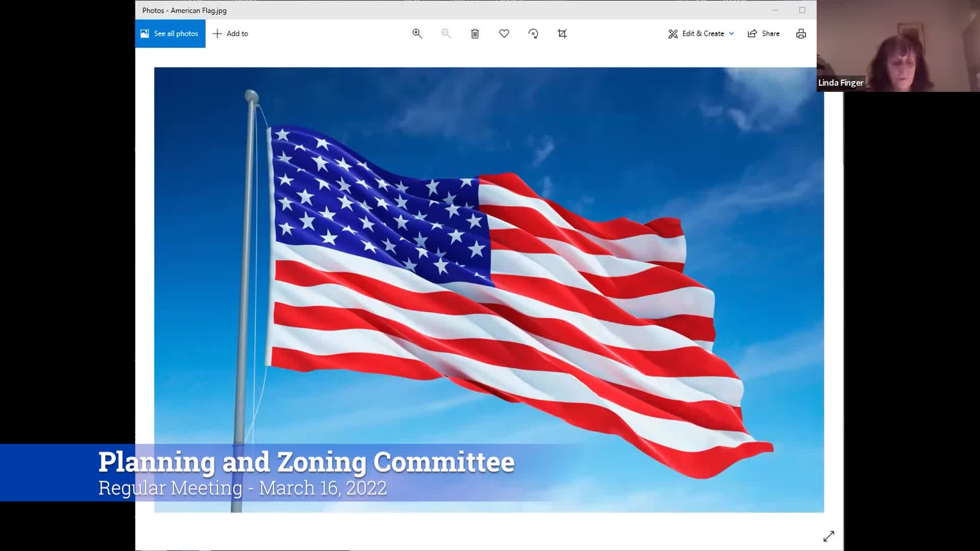Select the zoom out magnifier icon
This screenshot has height=551, width=980.
(x=446, y=33)
